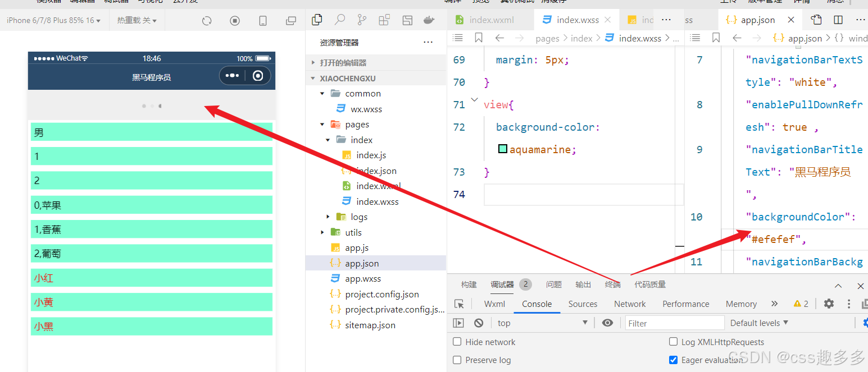Click the element inspector arrow icon in devtools
868x372 pixels.
point(460,304)
